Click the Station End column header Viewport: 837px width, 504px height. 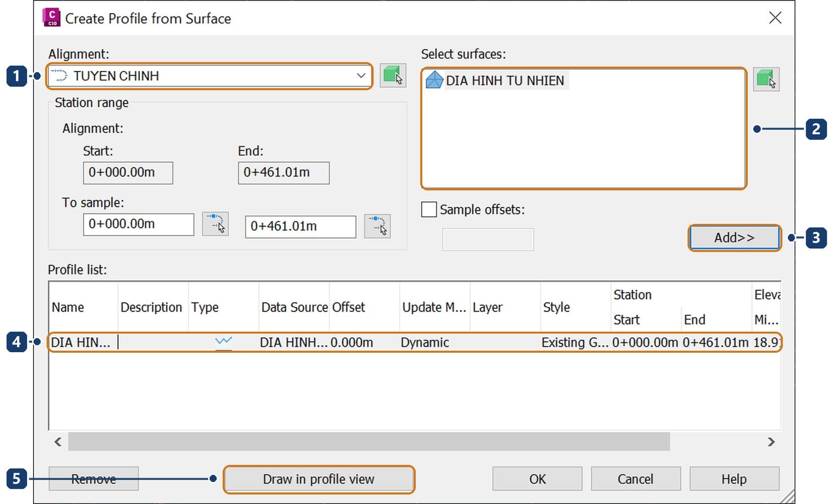click(x=716, y=320)
